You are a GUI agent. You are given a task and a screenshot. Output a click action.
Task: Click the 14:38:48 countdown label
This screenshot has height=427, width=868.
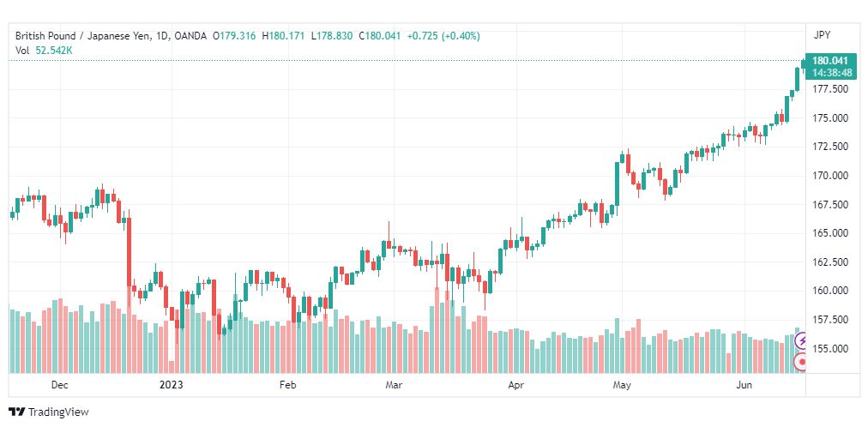click(831, 73)
